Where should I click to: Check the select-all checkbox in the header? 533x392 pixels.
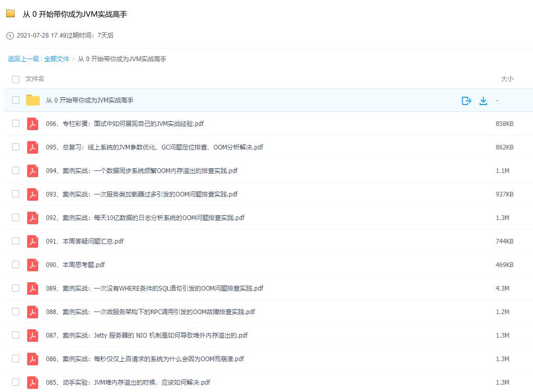click(15, 79)
